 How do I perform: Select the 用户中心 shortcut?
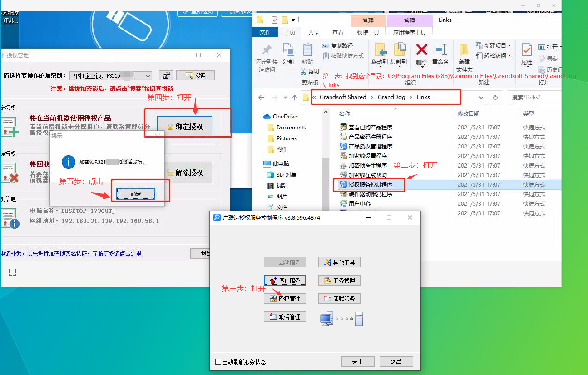coord(355,204)
